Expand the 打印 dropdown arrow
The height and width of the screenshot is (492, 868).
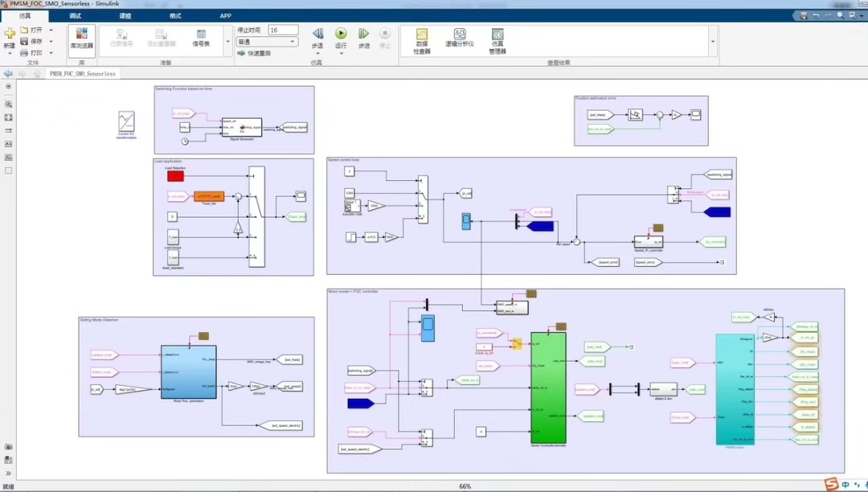click(51, 52)
